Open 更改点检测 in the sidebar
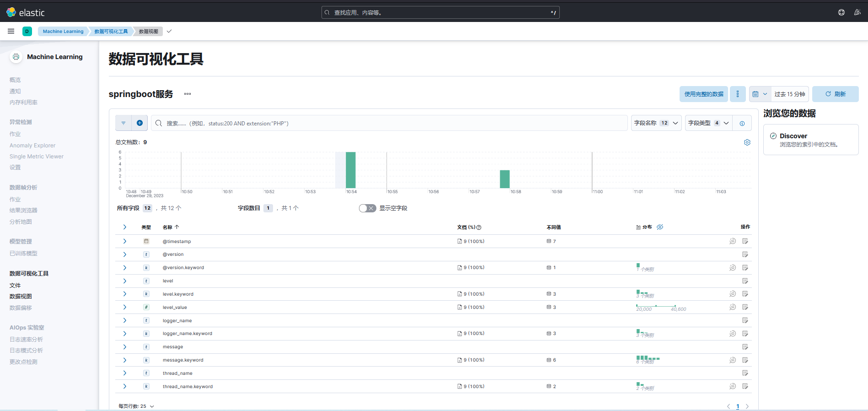 [x=23, y=362]
